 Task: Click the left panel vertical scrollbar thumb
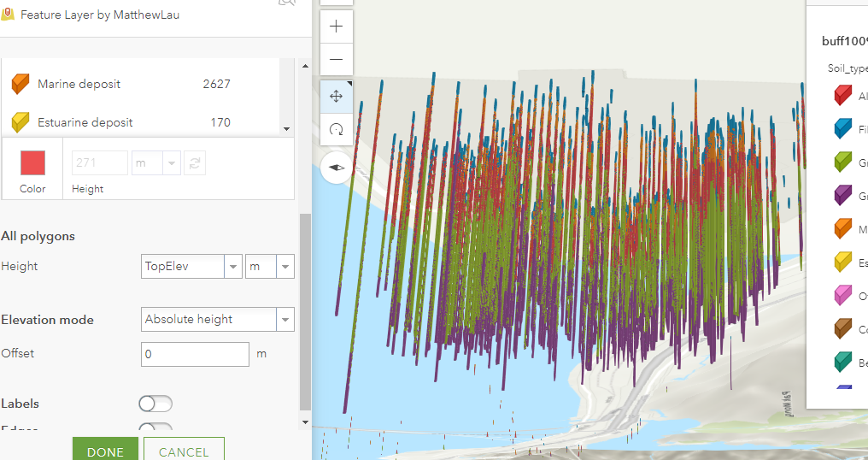pyautogui.click(x=305, y=312)
